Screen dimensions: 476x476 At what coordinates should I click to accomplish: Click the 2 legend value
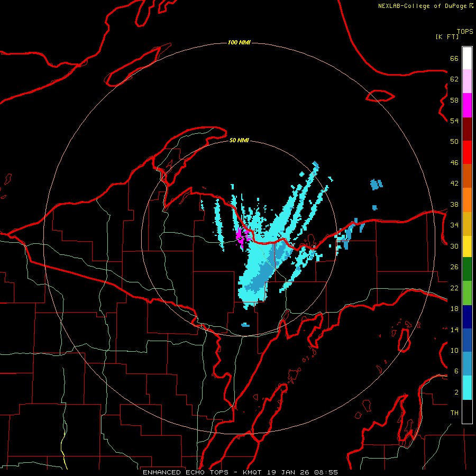456,392
